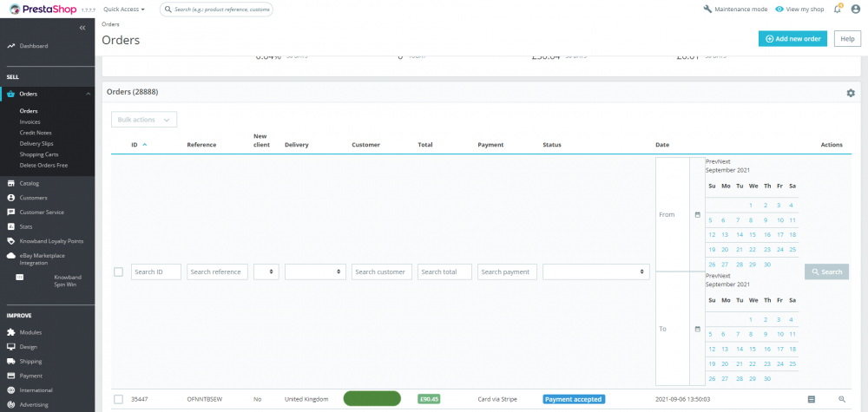Open notifications bell icon
This screenshot has width=868, height=412.
[837, 9]
